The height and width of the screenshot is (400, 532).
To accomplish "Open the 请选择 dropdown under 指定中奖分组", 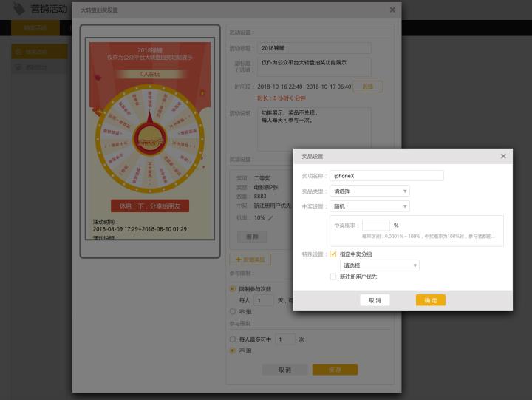I will (x=380, y=265).
